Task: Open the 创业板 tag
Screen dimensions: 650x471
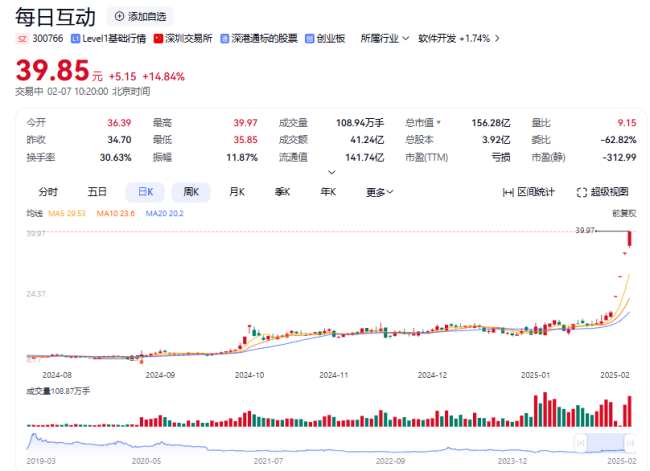Action: 331,39
